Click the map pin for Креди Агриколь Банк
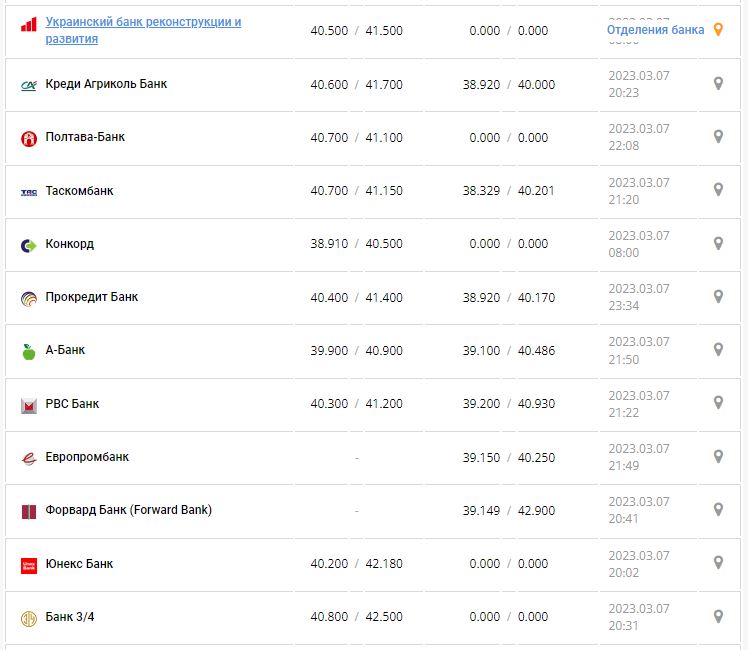 [717, 84]
